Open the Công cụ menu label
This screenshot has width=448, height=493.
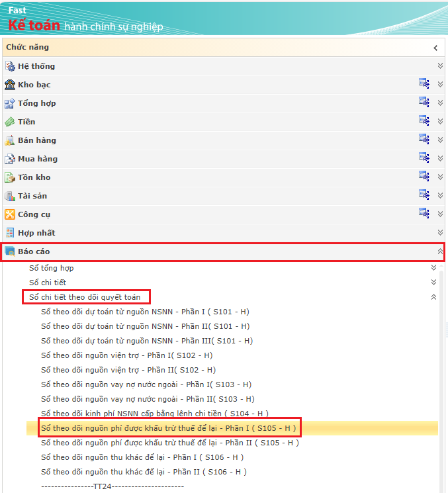34,215
